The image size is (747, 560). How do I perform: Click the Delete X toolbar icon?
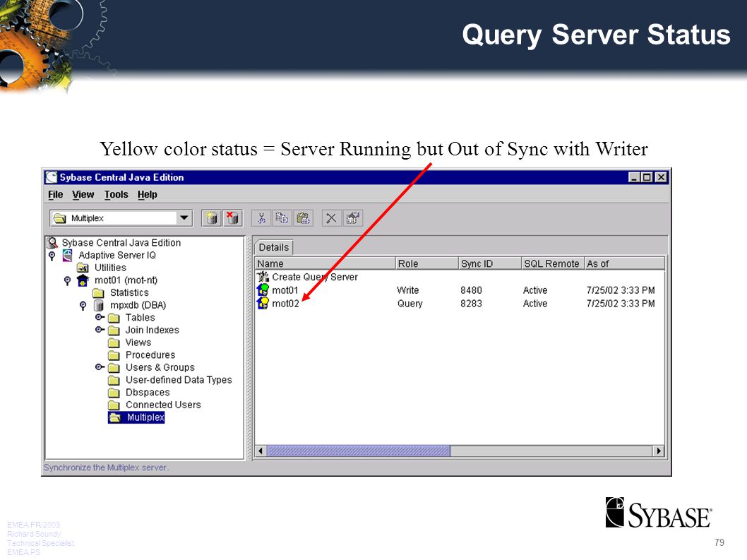click(x=331, y=218)
